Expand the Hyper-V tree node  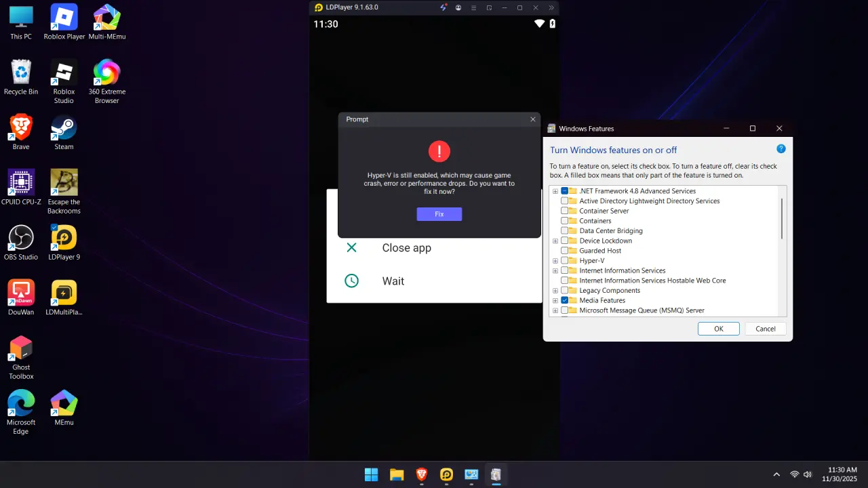click(555, 261)
